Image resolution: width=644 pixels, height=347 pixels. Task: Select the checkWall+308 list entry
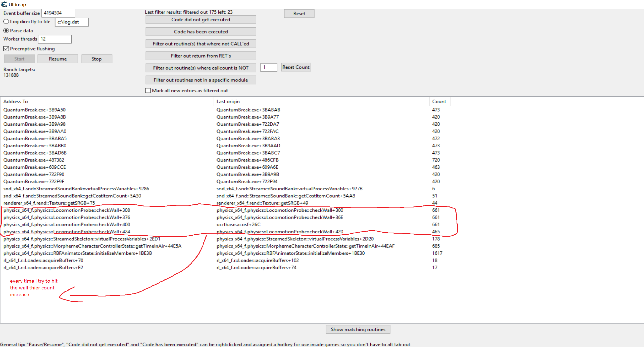(x=67, y=210)
